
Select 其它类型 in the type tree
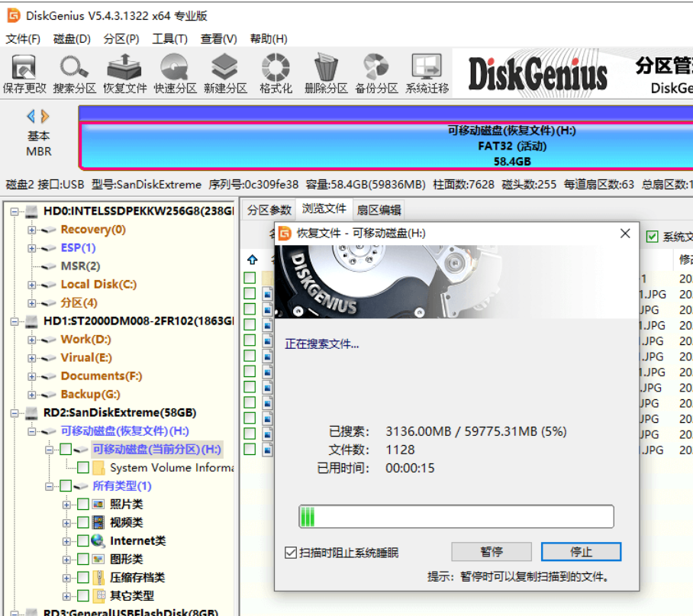point(132,595)
